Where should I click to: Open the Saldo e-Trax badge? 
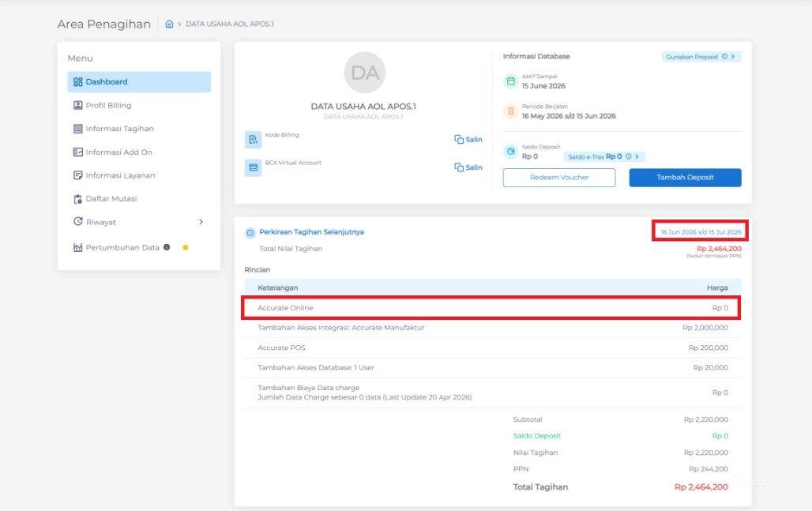pyautogui.click(x=604, y=156)
